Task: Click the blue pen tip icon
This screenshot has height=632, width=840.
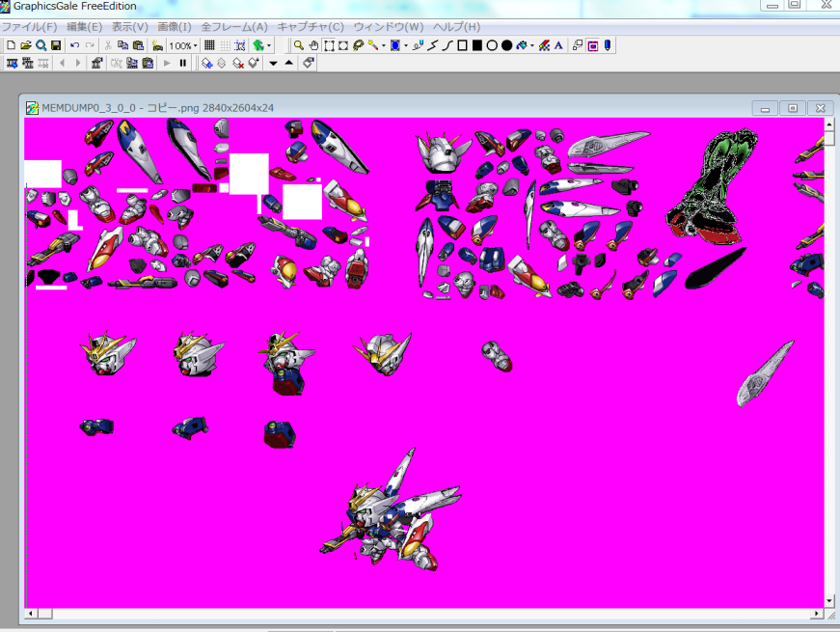Action: (x=608, y=45)
